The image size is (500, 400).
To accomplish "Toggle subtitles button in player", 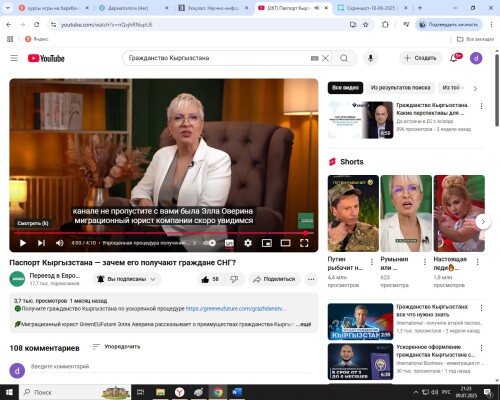I will pyautogui.click(x=229, y=243).
